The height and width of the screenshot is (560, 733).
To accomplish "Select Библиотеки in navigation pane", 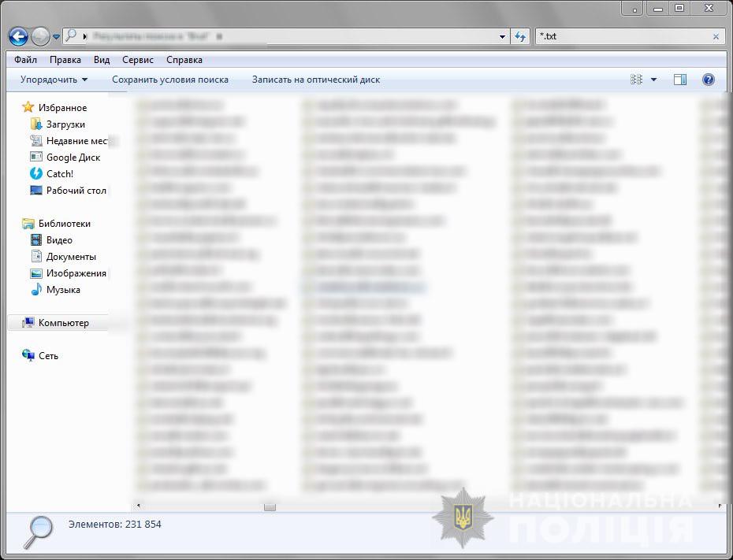I will (x=65, y=224).
